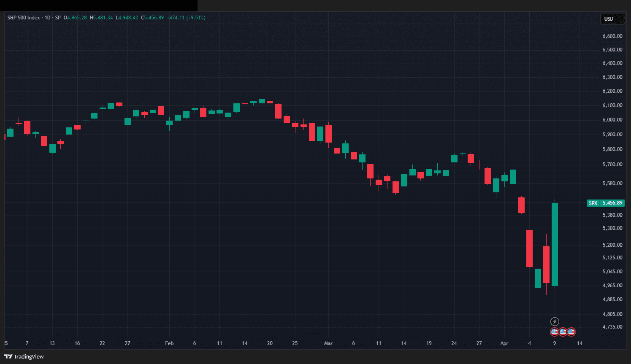
Task: Click the 5,900.00 price axis label
Action: pos(612,135)
